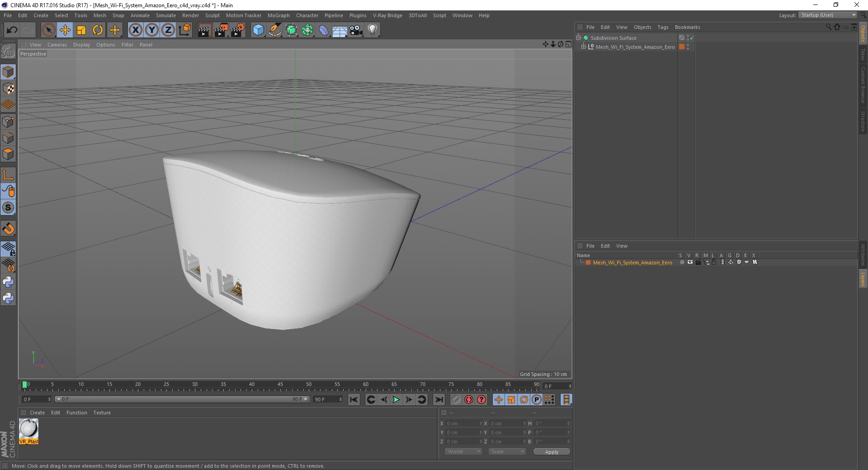
Task: Open the World coordinate dropdown
Action: [463, 451]
